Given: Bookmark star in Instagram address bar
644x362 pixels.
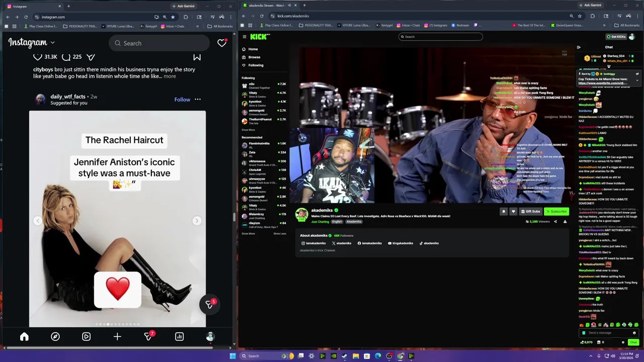Looking at the screenshot, I should [x=173, y=17].
